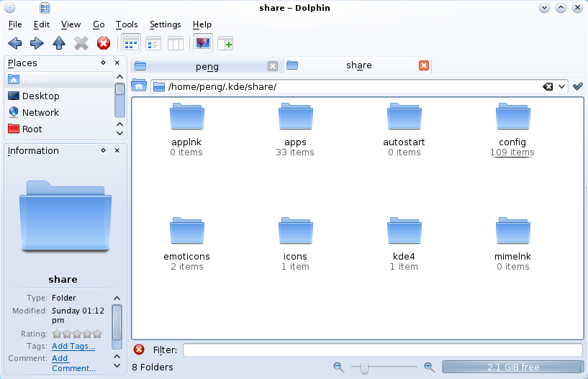Go up to parent folder

[59, 43]
